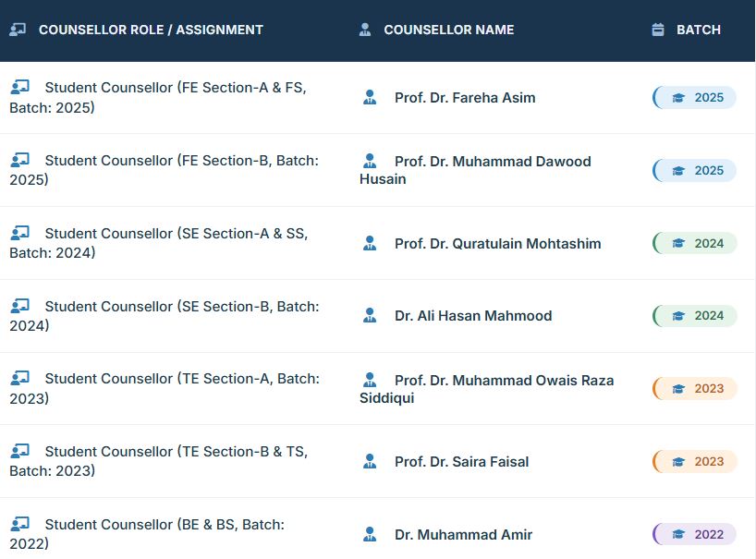Click role icon for BE & BS counsellor

[19, 524]
